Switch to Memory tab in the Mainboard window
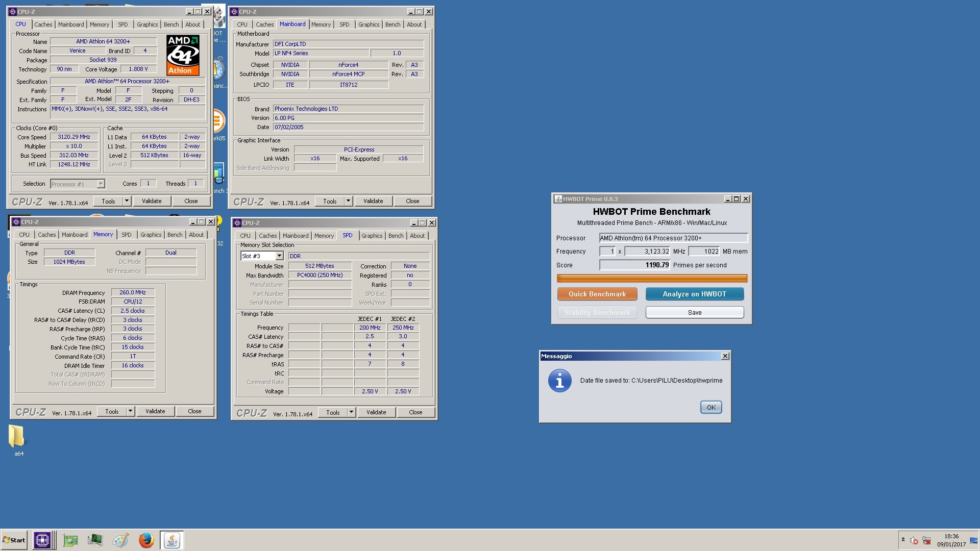Viewport: 980px width, 551px height. tap(321, 24)
